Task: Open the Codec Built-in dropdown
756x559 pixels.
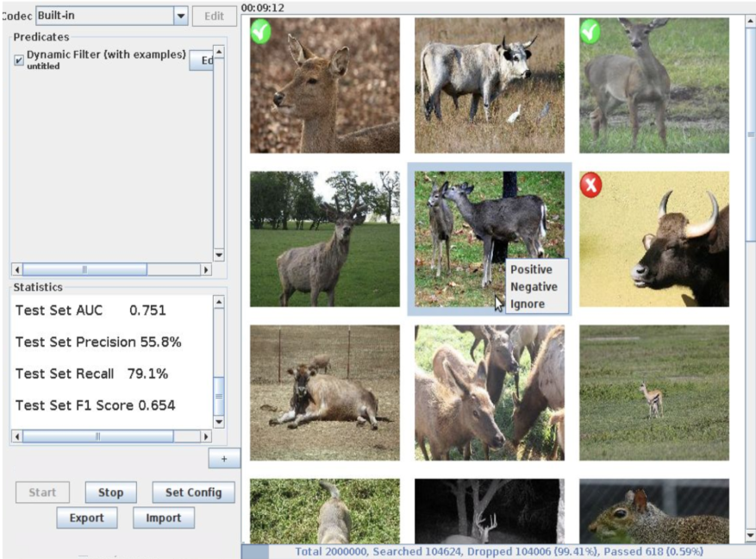Action: coord(180,16)
